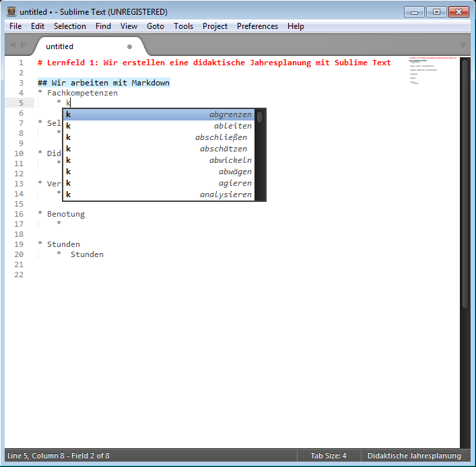This screenshot has height=467, width=476.
Task: Click '## Wir arbeiten mit Markdown' heading
Action: [x=104, y=83]
